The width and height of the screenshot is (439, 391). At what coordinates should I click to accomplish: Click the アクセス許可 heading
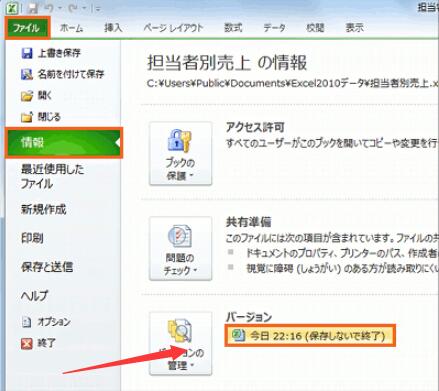point(255,127)
